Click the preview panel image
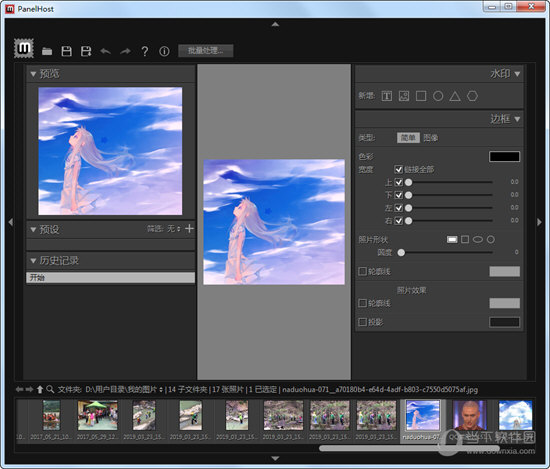 [x=110, y=151]
